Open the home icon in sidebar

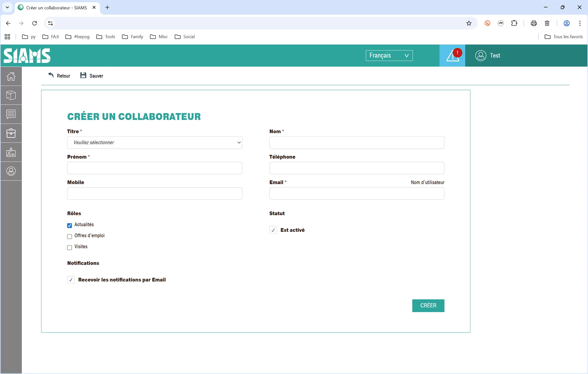click(x=11, y=76)
